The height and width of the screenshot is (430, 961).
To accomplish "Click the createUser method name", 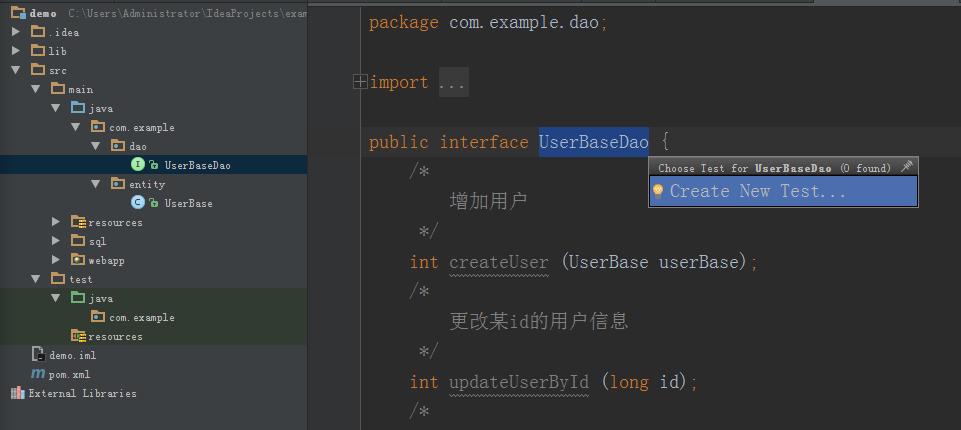I will [499, 262].
